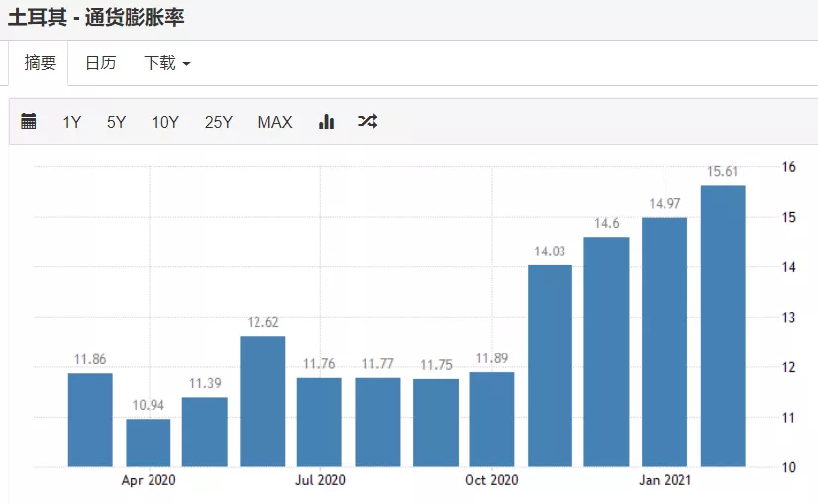The image size is (818, 504).
Task: Click the bar labeled 10.94
Action: (149, 443)
